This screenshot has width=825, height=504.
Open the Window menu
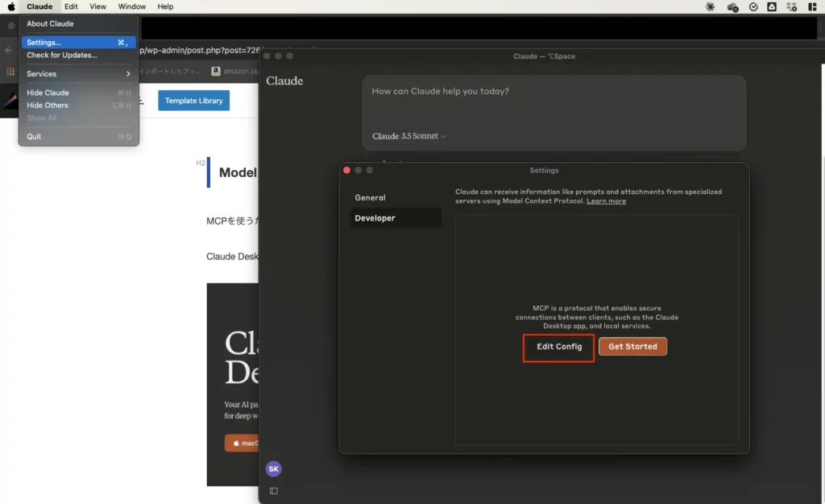click(131, 6)
